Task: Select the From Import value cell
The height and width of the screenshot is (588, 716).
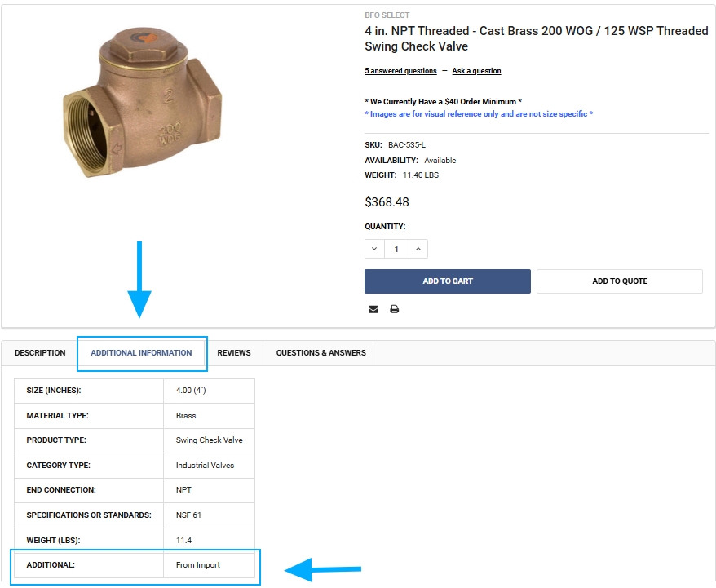Action: [x=198, y=564]
